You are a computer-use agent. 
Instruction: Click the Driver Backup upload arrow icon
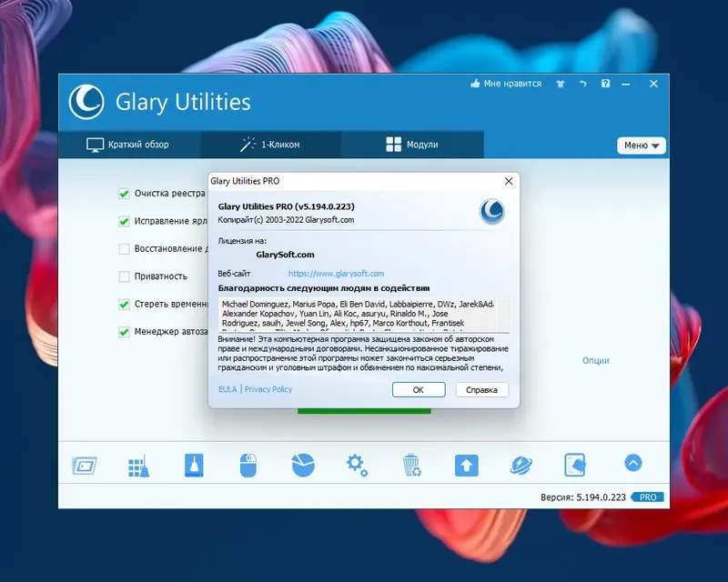pos(466,465)
